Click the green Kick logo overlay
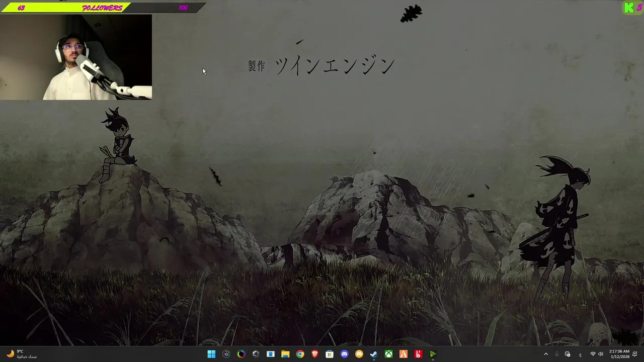 pyautogui.click(x=629, y=8)
